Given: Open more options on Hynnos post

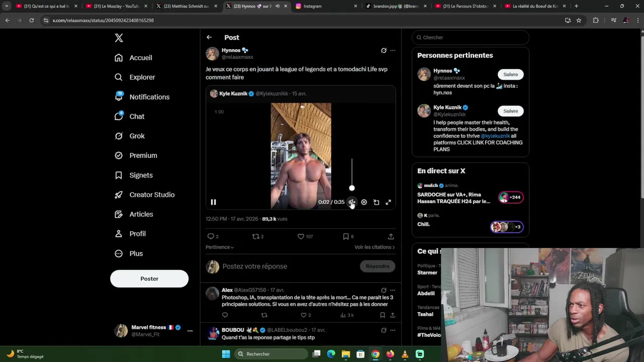Looking at the screenshot, I should tap(393, 50).
